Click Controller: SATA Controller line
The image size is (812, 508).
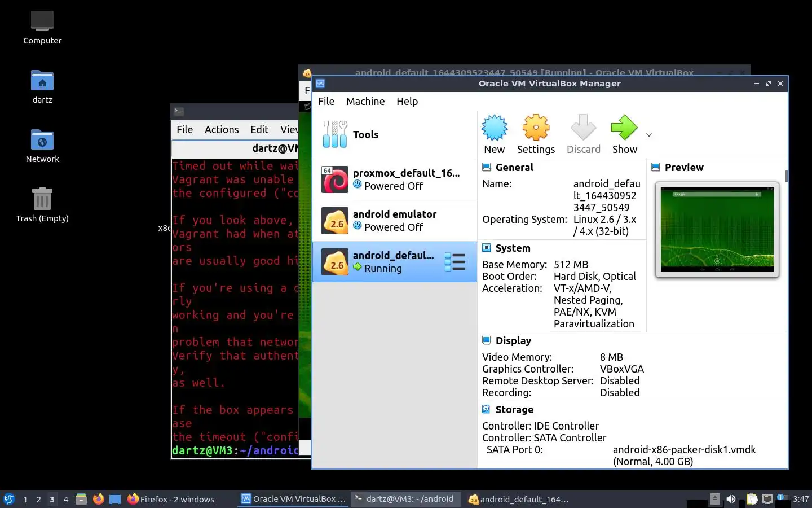(544, 438)
